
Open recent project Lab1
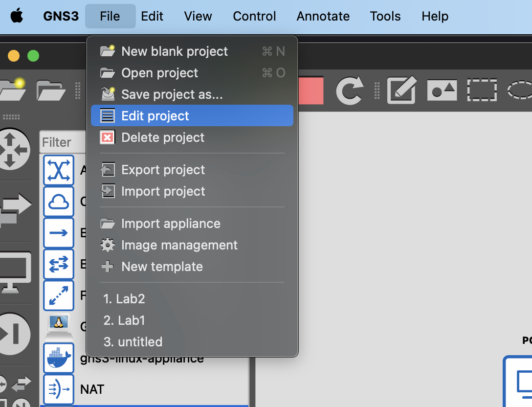pyautogui.click(x=124, y=320)
